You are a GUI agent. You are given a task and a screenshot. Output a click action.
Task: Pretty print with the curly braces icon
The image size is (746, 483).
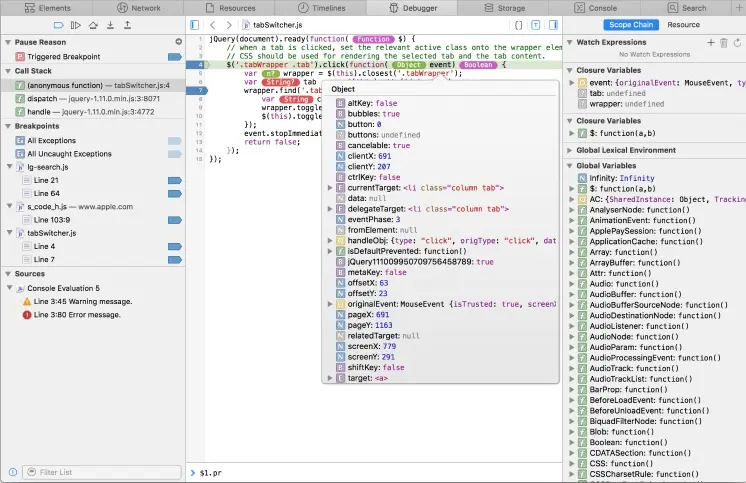pyautogui.click(x=519, y=25)
